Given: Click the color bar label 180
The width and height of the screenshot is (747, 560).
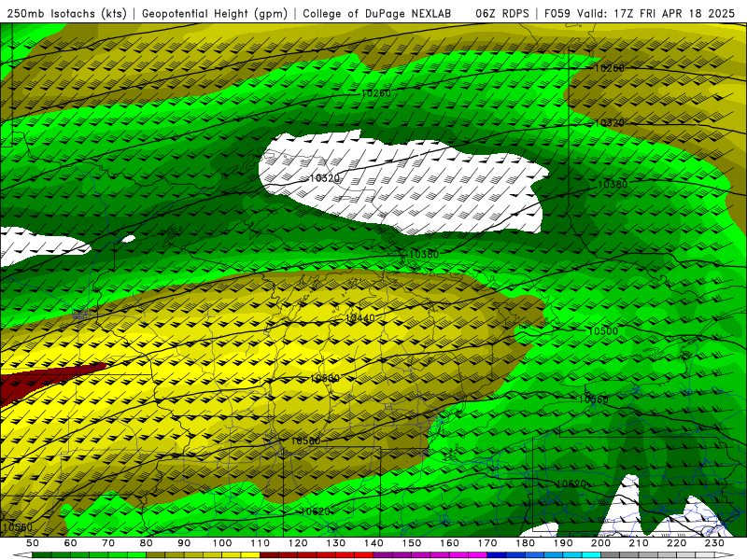Looking at the screenshot, I should click(x=525, y=543).
